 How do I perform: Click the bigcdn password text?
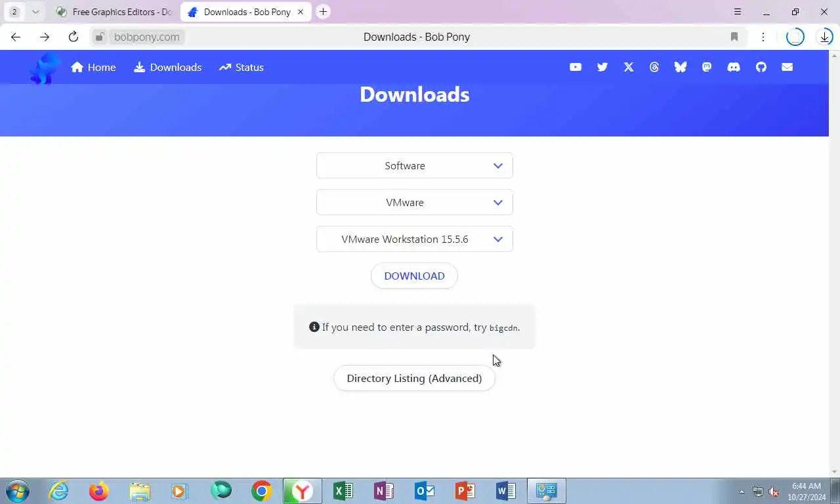coord(503,327)
